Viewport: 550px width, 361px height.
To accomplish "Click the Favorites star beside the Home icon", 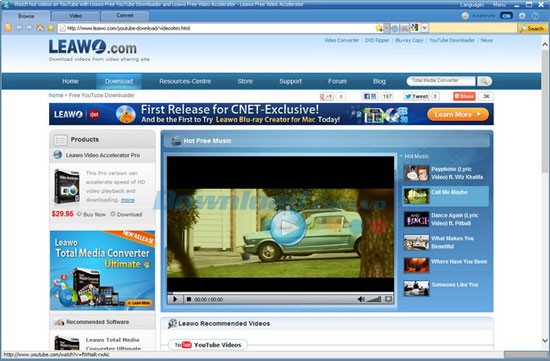I will 51,28.
